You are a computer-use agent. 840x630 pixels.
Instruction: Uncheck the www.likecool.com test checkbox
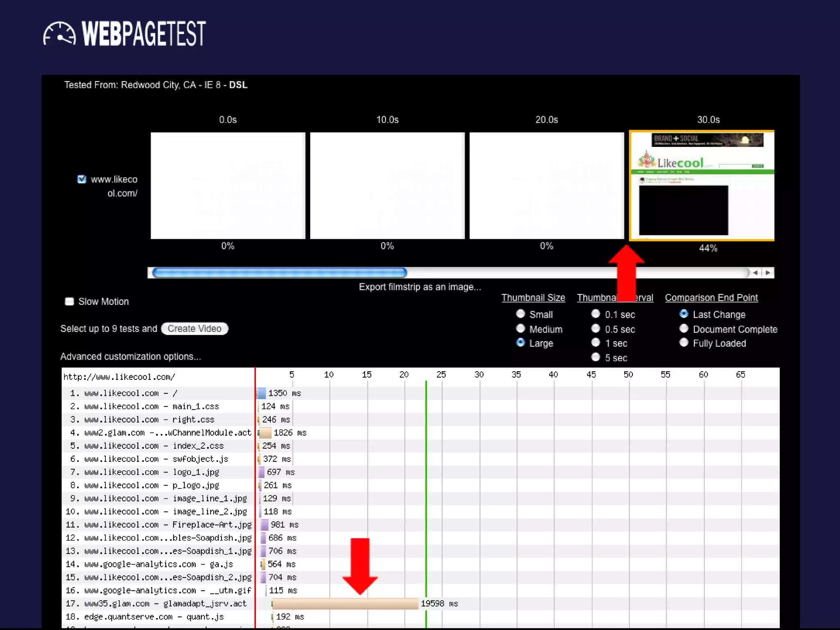(82, 179)
